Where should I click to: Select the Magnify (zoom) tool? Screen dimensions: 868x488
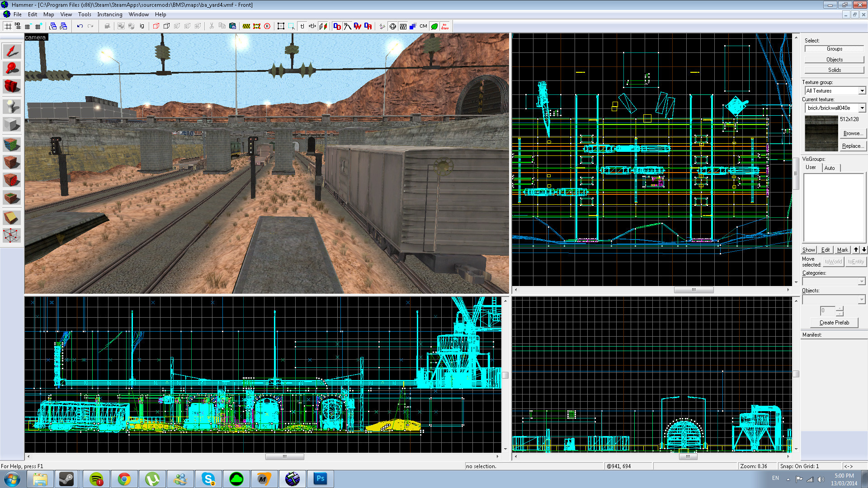coord(12,69)
